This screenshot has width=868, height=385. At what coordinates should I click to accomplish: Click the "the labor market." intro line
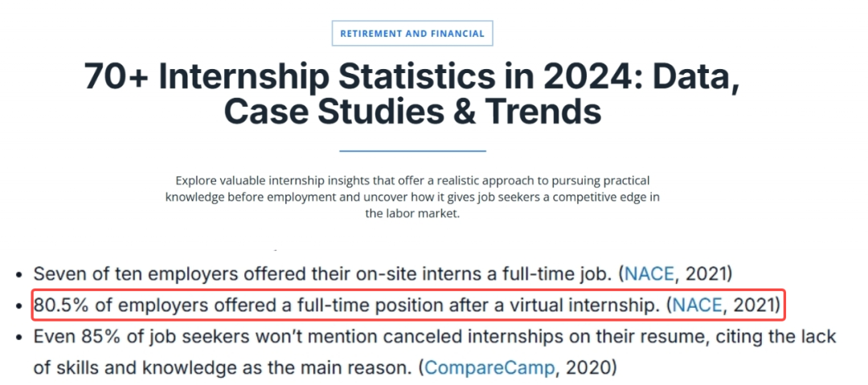point(412,213)
